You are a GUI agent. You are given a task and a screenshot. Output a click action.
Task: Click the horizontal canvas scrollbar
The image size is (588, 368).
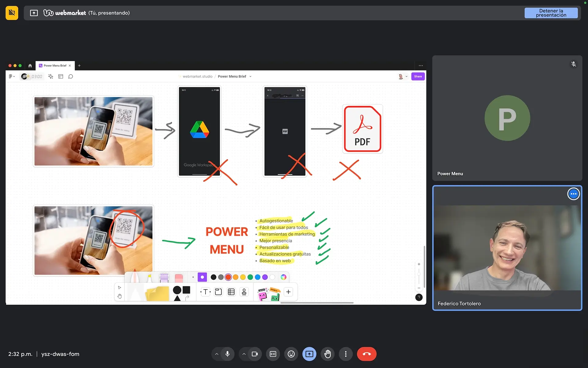pyautogui.click(x=317, y=303)
